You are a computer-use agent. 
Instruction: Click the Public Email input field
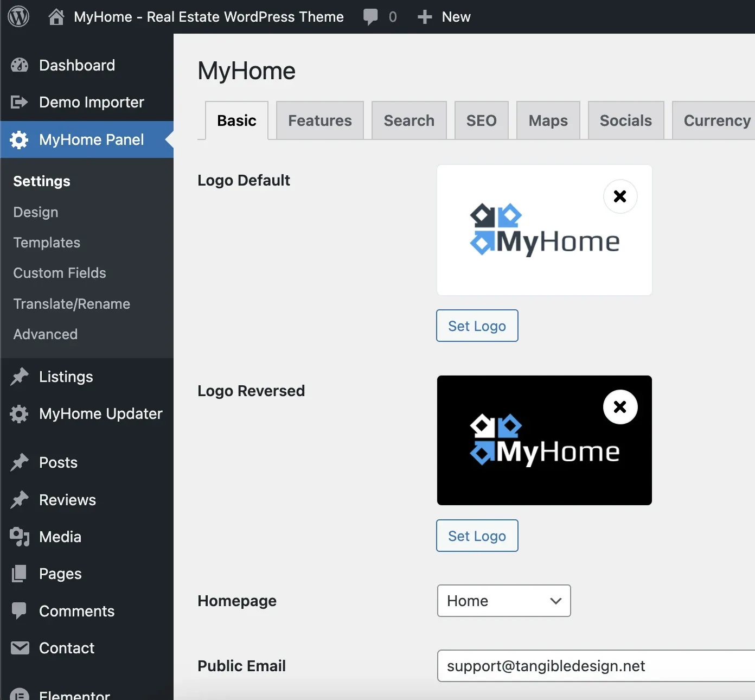click(x=596, y=666)
